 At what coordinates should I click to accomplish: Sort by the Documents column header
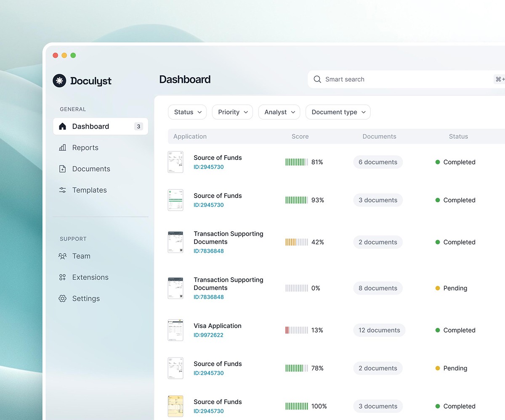pos(379,136)
